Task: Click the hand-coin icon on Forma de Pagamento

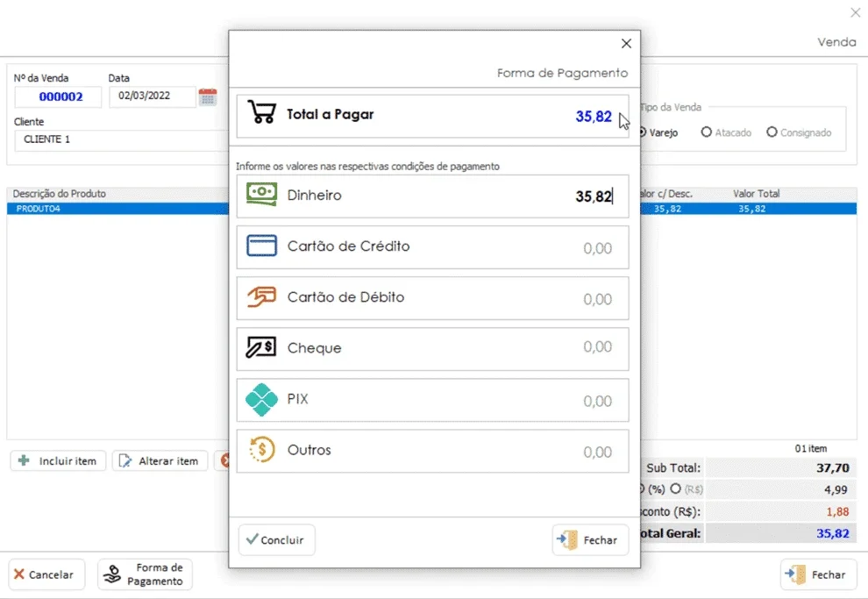Action: coord(112,574)
